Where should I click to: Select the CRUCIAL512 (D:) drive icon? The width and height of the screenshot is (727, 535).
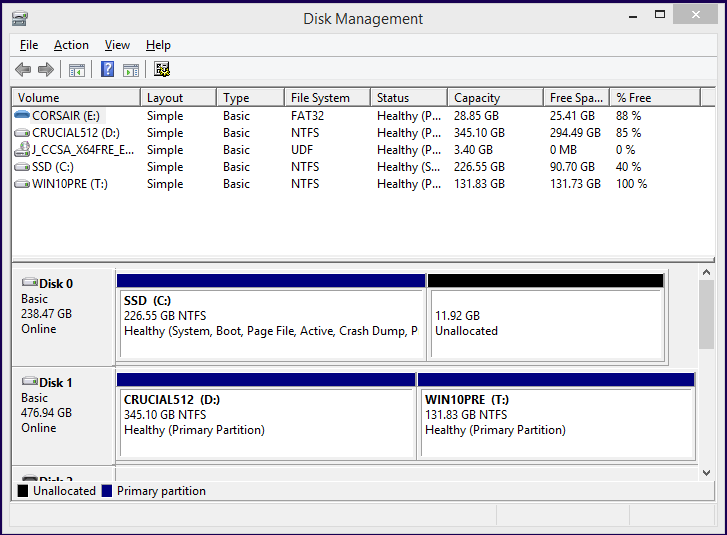pyautogui.click(x=22, y=133)
